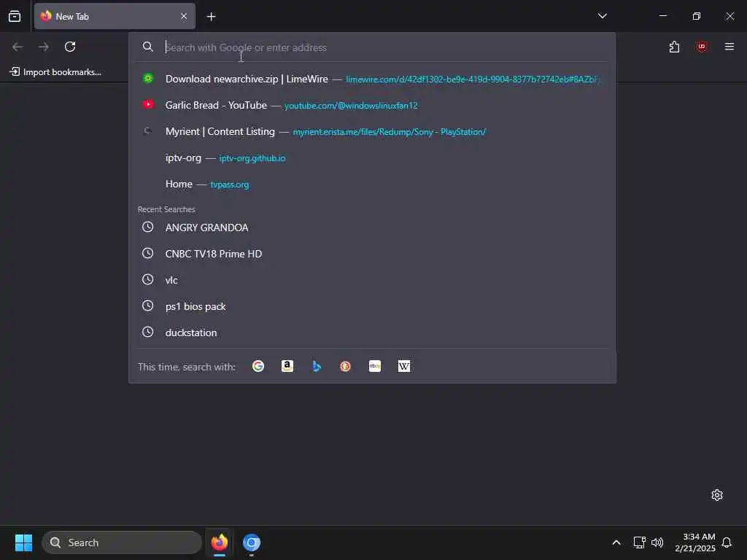Select recent search vlc
The image size is (747, 560).
click(372, 280)
